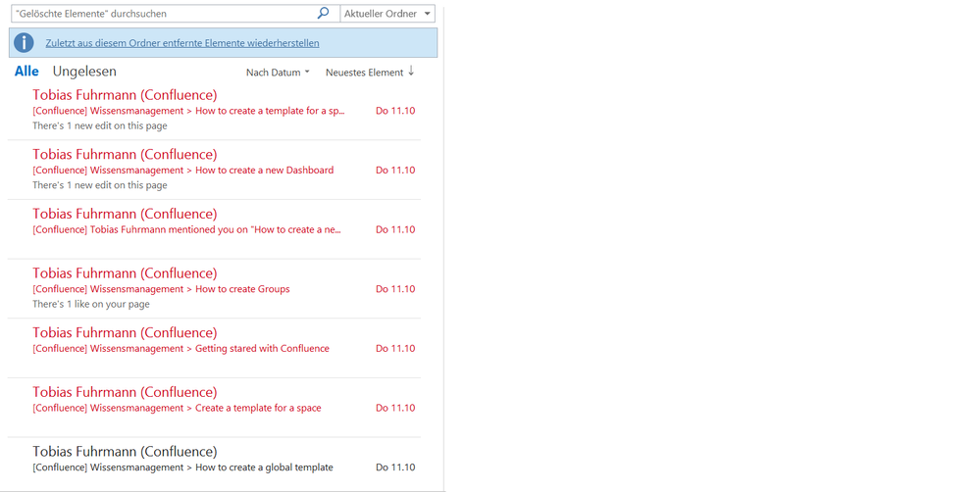
Task: Open email How to create a global template
Action: [x=215, y=464]
